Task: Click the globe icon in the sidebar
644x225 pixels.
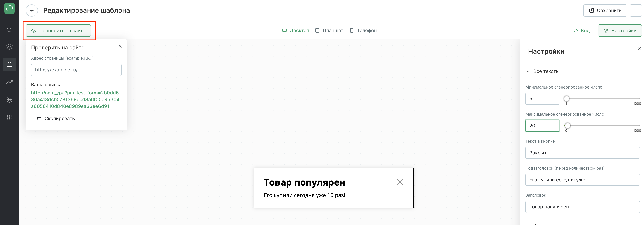Action: point(9,100)
